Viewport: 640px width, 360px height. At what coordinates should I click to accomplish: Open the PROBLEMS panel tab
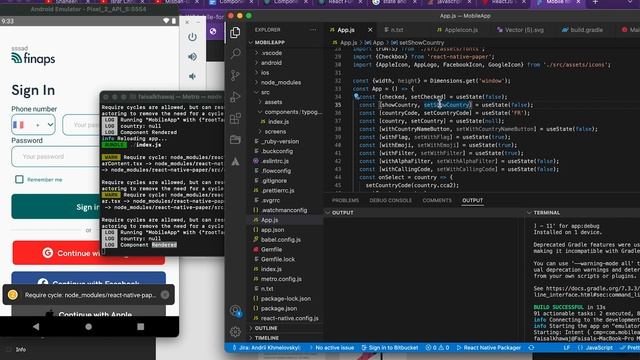pyautogui.click(x=345, y=200)
